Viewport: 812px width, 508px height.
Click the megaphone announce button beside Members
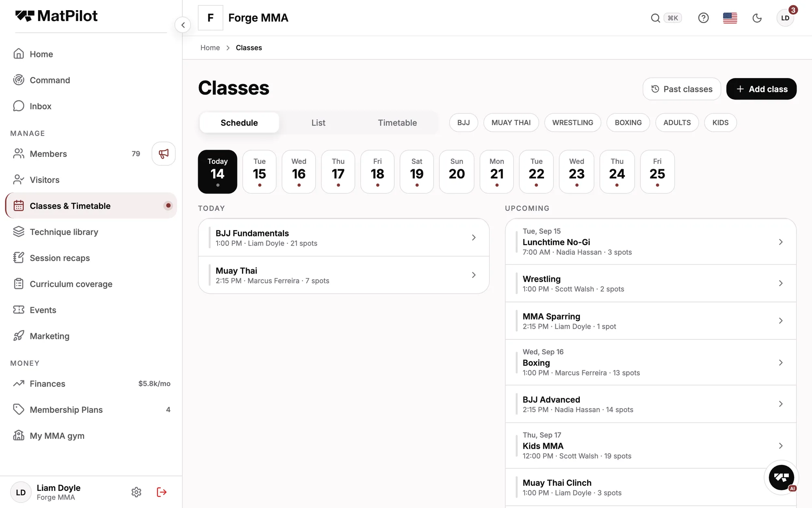(x=164, y=154)
